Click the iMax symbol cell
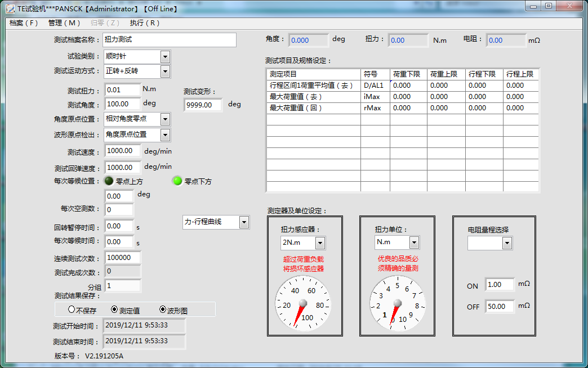This screenshot has width=588, height=368. [x=375, y=97]
